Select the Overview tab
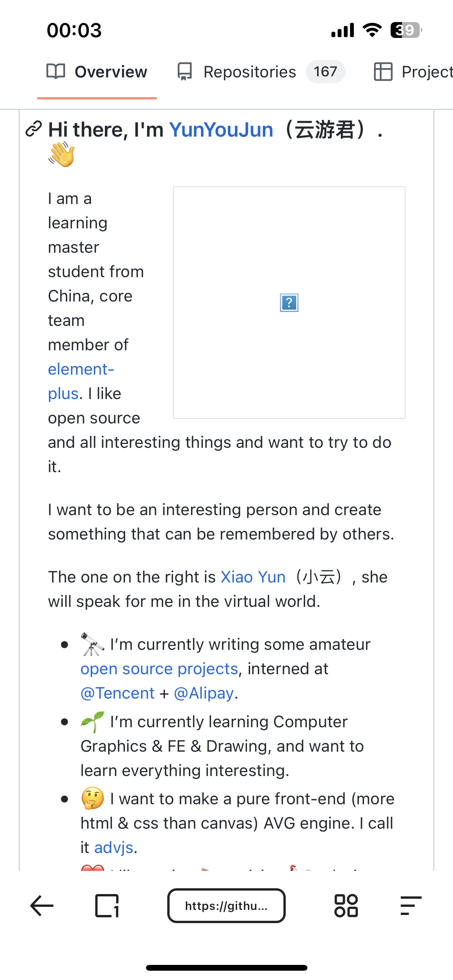 tap(111, 72)
